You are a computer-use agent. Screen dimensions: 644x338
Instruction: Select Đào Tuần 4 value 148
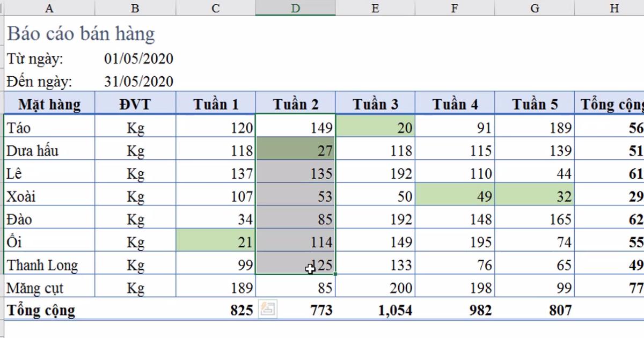coord(455,218)
